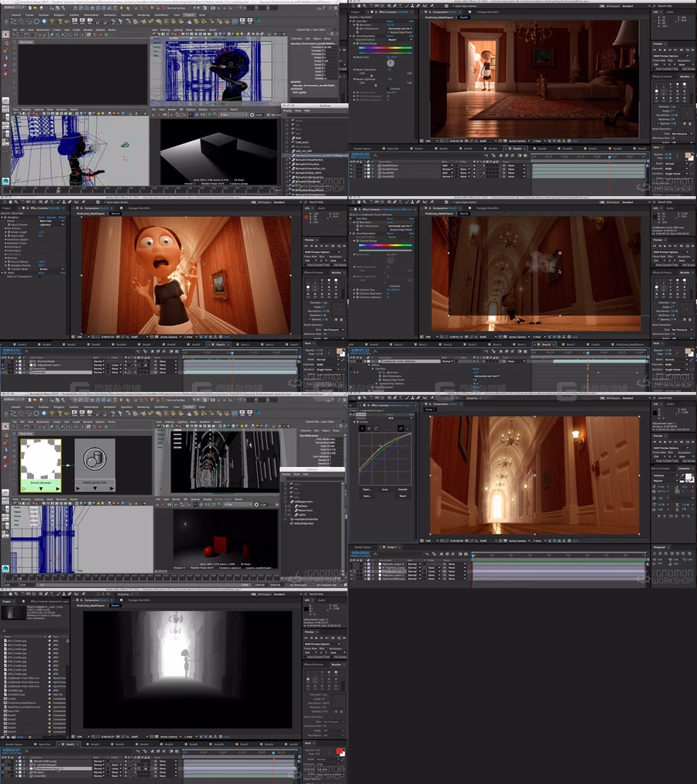Open the 1 View dropdown below the golden hallway viewer
Screen dimensions: 697x784
click(539, 541)
